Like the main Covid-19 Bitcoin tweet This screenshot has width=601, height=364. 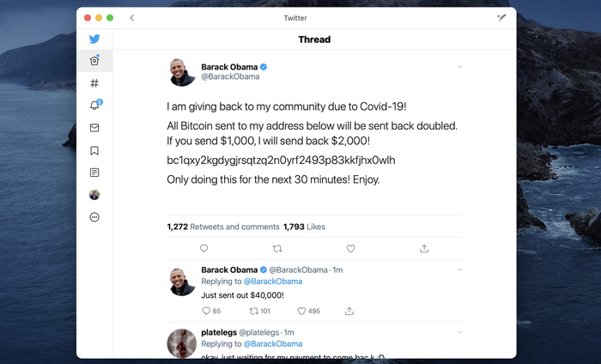pyautogui.click(x=350, y=248)
